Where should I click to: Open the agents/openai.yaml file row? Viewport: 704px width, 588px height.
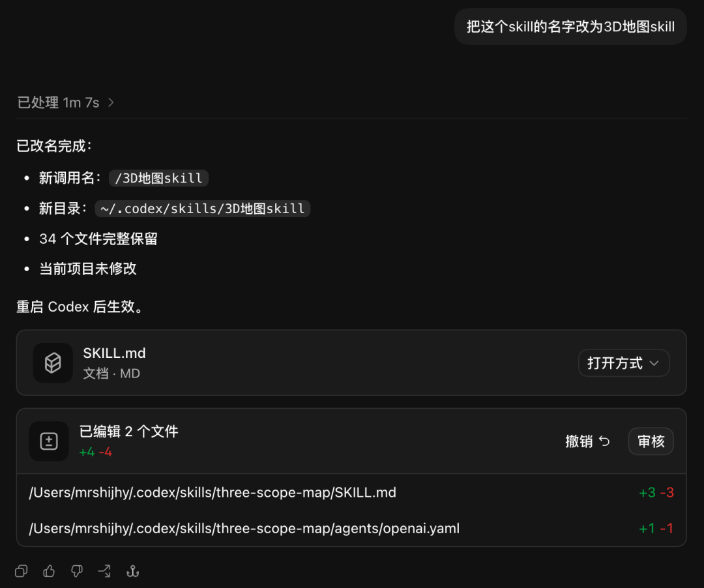[351, 528]
